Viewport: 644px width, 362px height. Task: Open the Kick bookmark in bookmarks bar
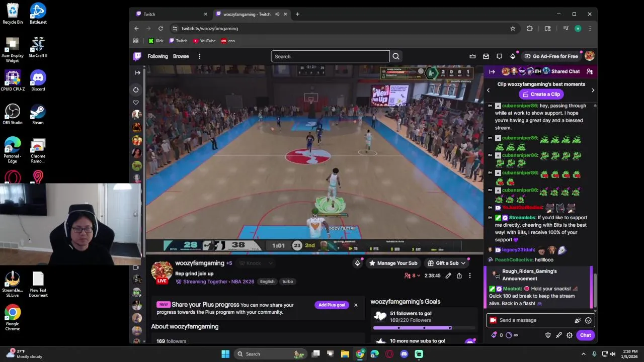[156, 41]
